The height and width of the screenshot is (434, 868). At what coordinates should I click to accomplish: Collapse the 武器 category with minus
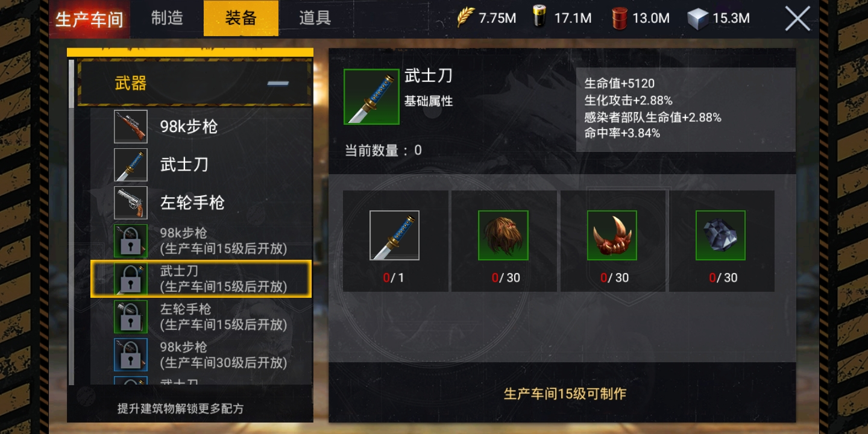(x=278, y=84)
